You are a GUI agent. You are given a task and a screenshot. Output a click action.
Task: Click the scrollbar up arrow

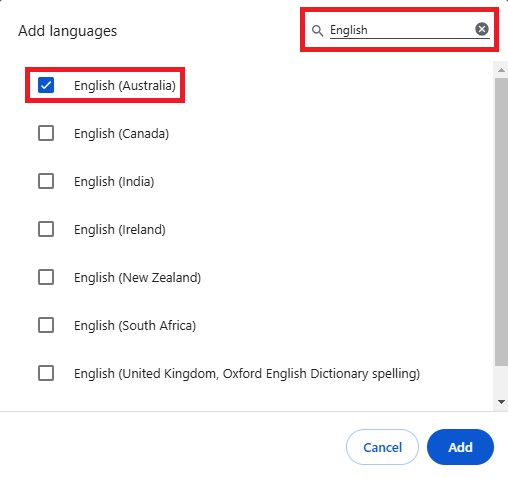(501, 70)
